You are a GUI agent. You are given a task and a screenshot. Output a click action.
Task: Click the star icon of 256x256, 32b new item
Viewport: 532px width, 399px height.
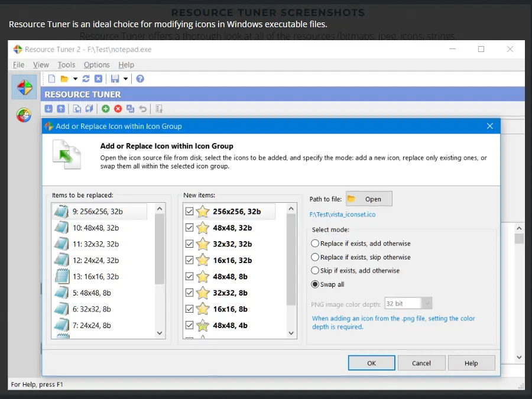[203, 212]
